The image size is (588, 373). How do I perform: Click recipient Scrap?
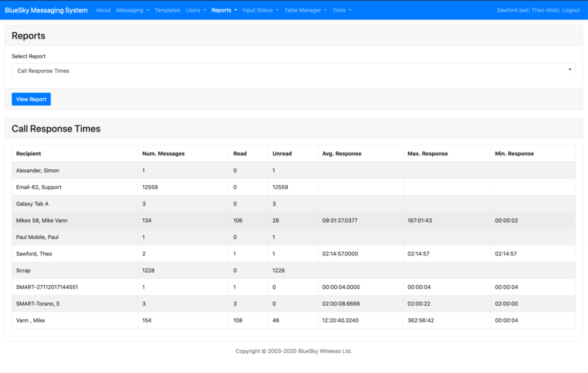23,270
